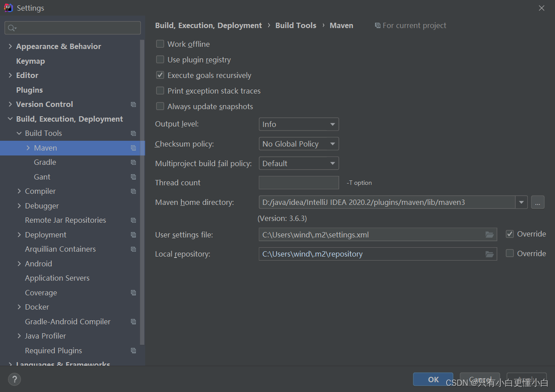Click project-level icon beside Required Plugins
Screen dimensions: 555x392
(133, 351)
